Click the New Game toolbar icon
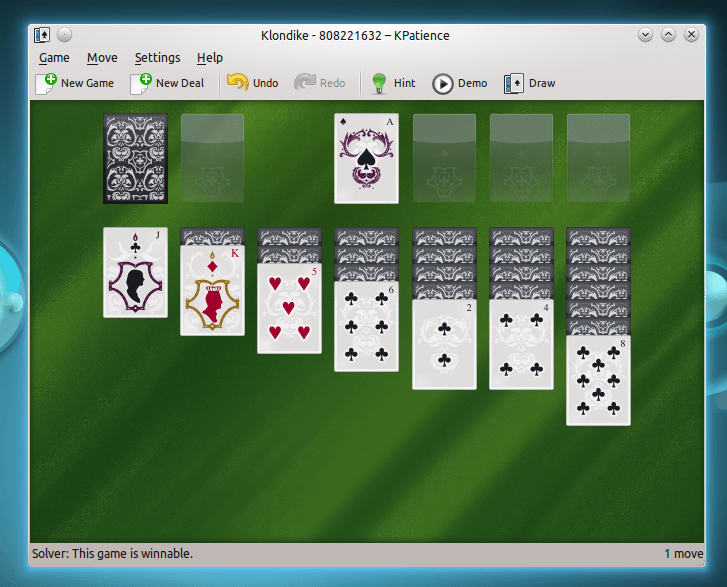Screen dimensions: 727x587 coord(46,83)
